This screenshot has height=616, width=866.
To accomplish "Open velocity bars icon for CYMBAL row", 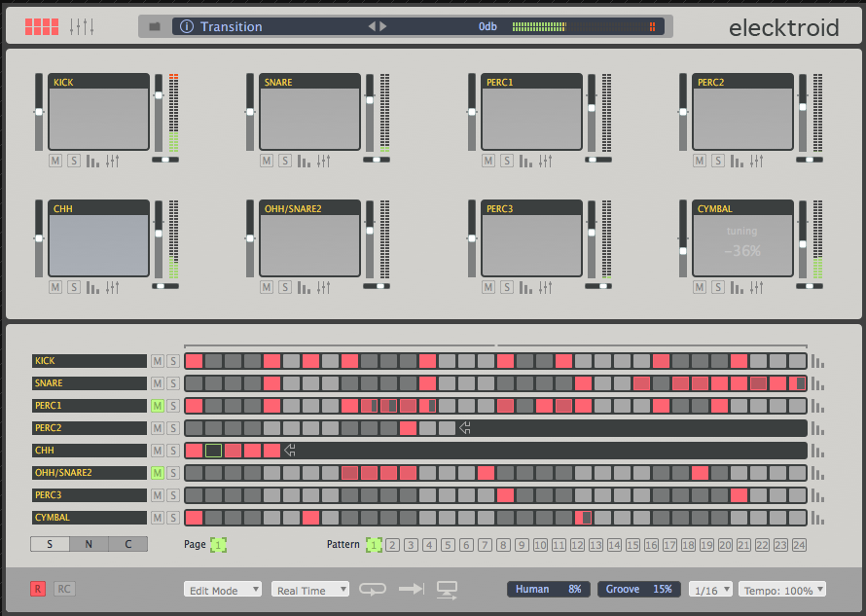I will pyautogui.click(x=817, y=519).
